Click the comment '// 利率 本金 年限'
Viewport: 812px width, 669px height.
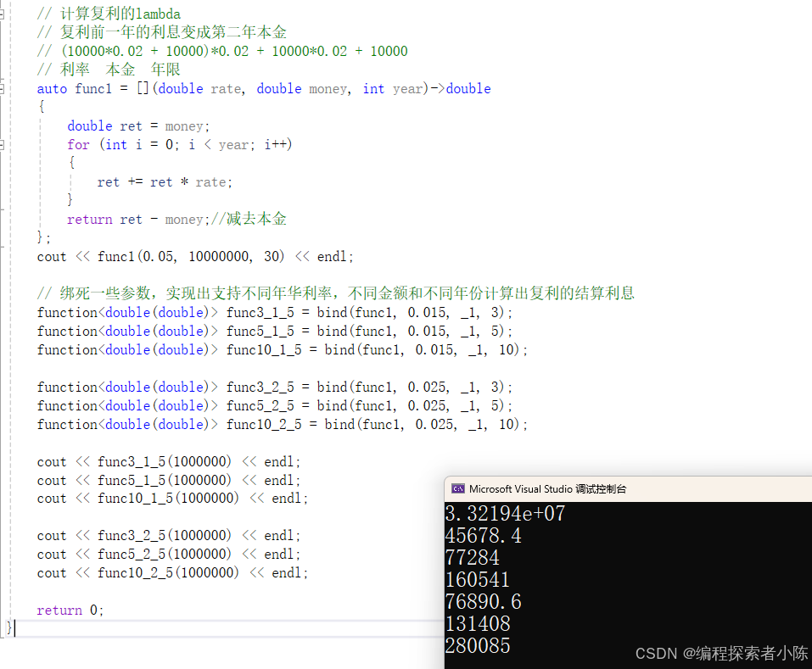[x=109, y=70]
